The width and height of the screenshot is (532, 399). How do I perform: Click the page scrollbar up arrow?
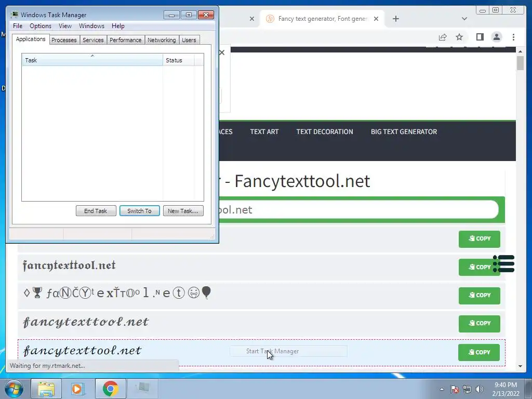[520, 51]
